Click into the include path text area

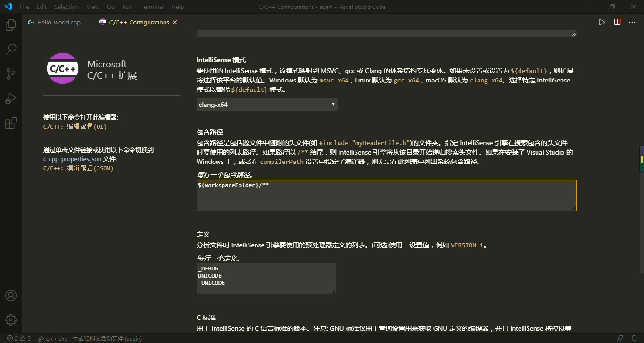(x=386, y=195)
